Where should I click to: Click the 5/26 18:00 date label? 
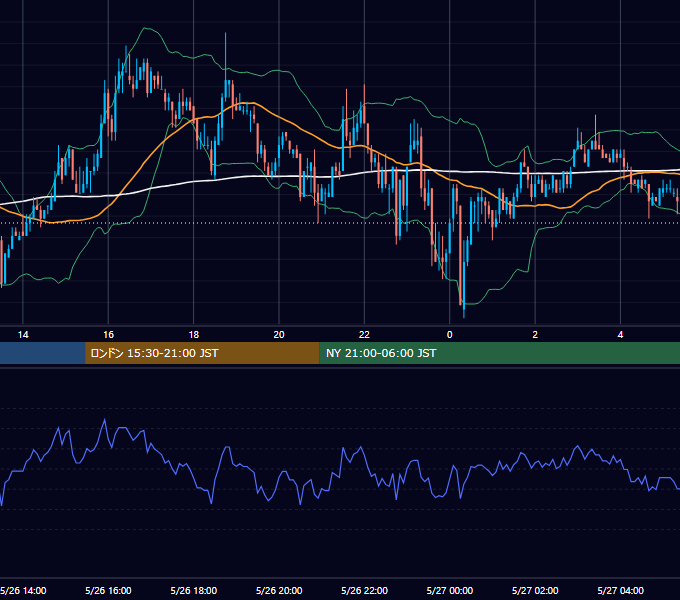click(x=194, y=590)
